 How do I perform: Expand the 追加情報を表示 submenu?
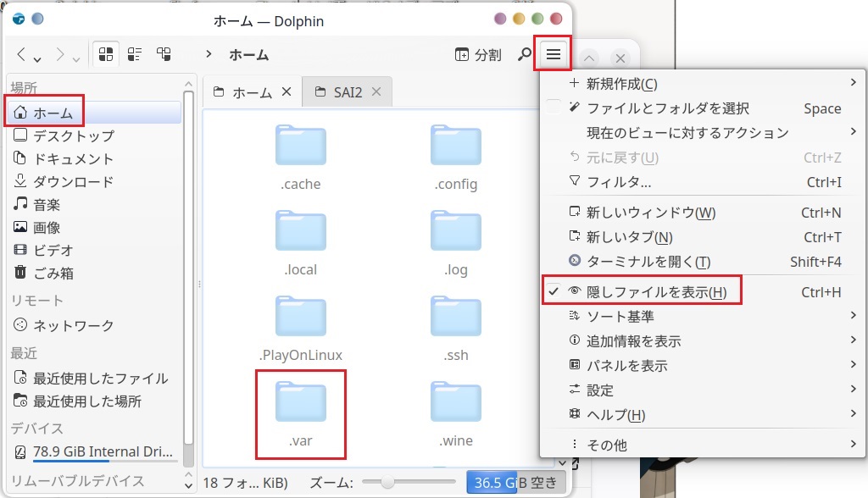(633, 341)
